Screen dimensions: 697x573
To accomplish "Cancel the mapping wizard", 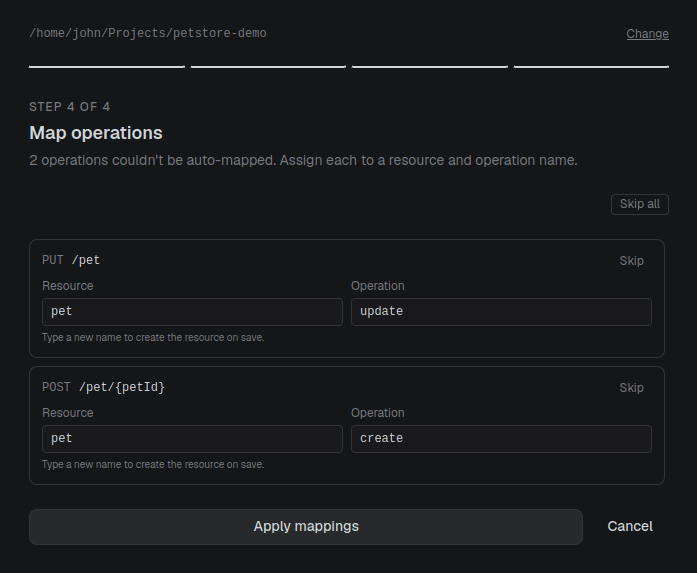I will click(630, 527).
